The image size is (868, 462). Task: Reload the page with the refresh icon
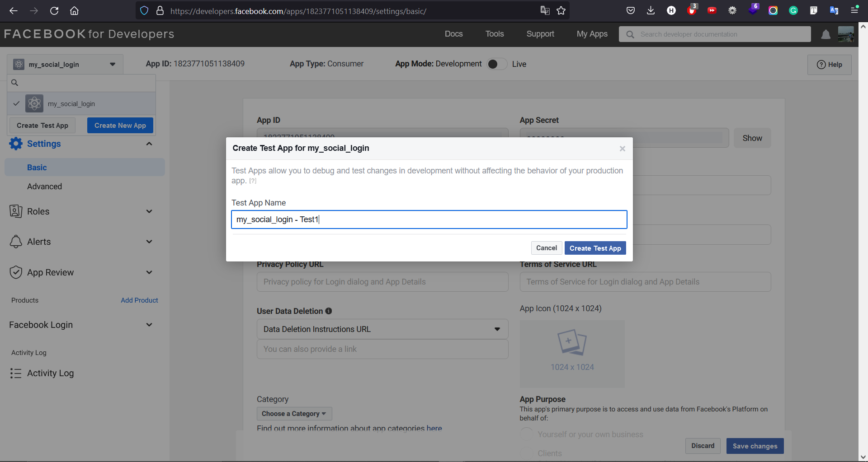coord(54,11)
